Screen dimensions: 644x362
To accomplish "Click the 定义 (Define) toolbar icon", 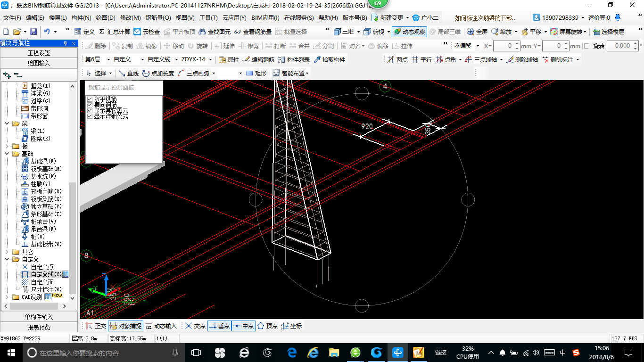I will click(x=84, y=32).
